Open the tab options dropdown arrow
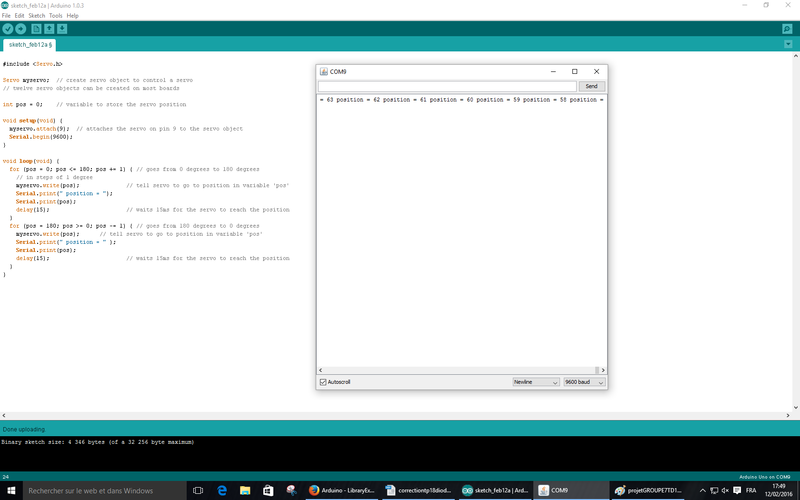 (787, 45)
